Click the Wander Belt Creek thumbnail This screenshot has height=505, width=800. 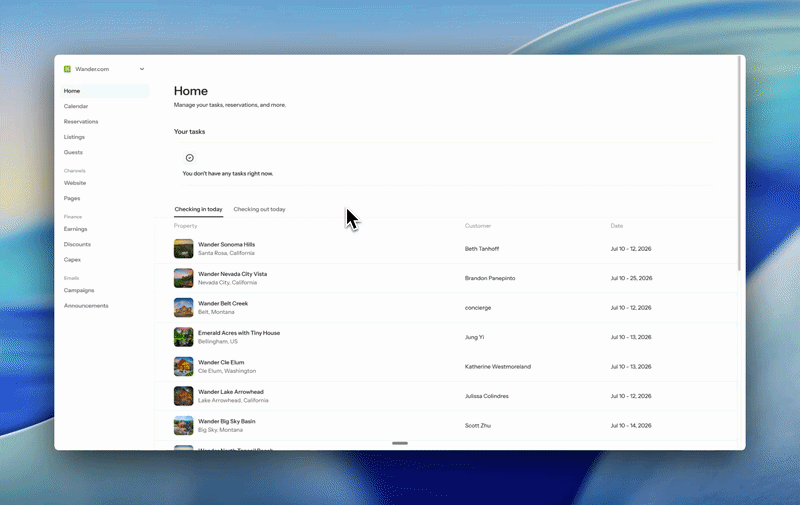tap(184, 308)
